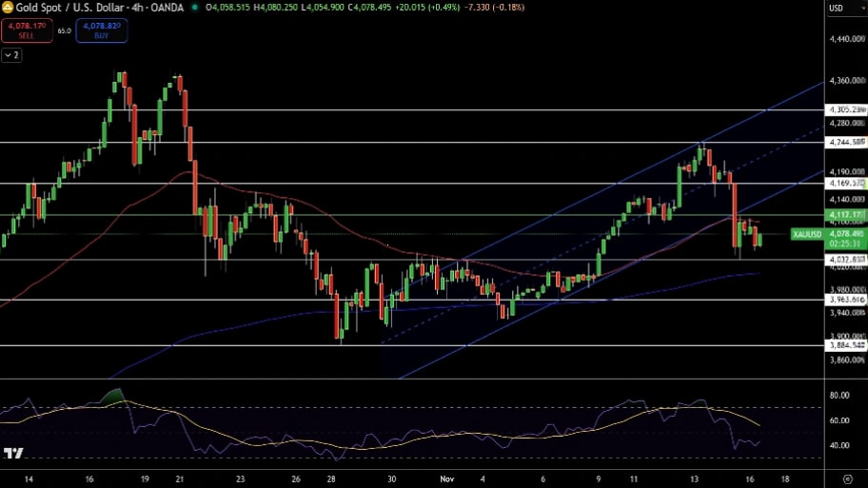Expand the collapsed indicators legend showing 2
This screenshot has height=488, width=868.
pos(11,55)
